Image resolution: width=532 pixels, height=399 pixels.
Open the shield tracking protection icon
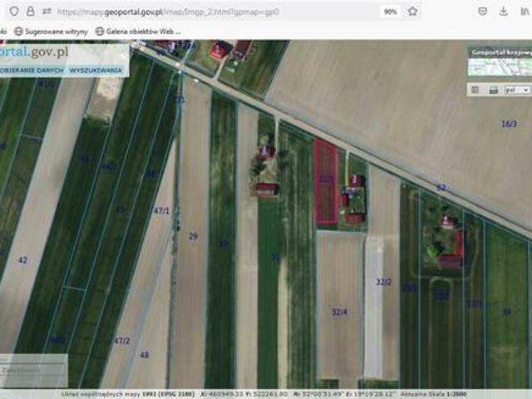pyautogui.click(x=14, y=12)
